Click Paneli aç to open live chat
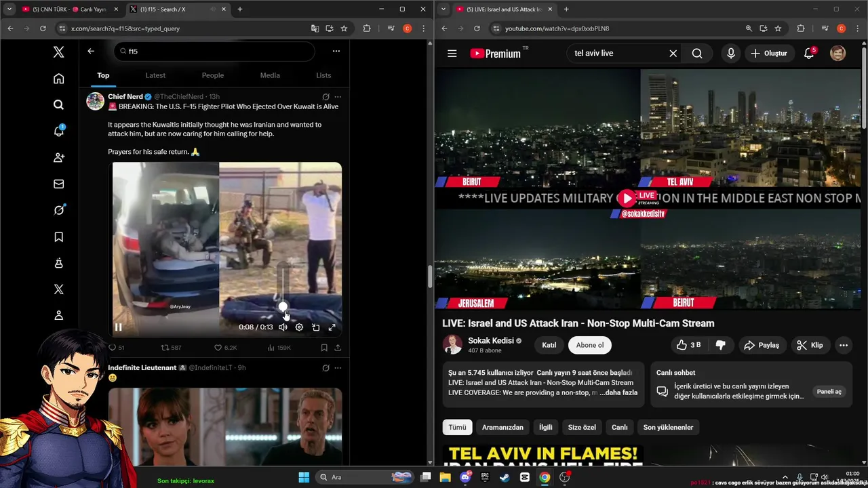868x488 pixels. [x=829, y=392]
